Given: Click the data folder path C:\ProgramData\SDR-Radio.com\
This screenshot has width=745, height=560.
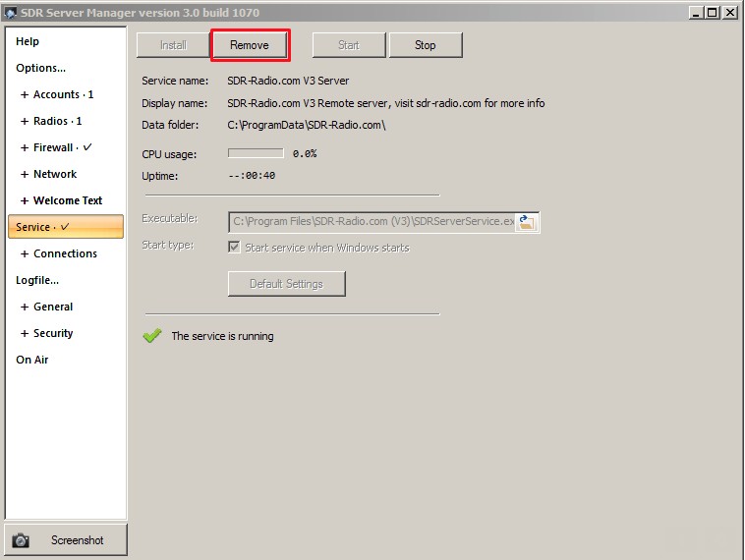Looking at the screenshot, I should pos(307,125).
